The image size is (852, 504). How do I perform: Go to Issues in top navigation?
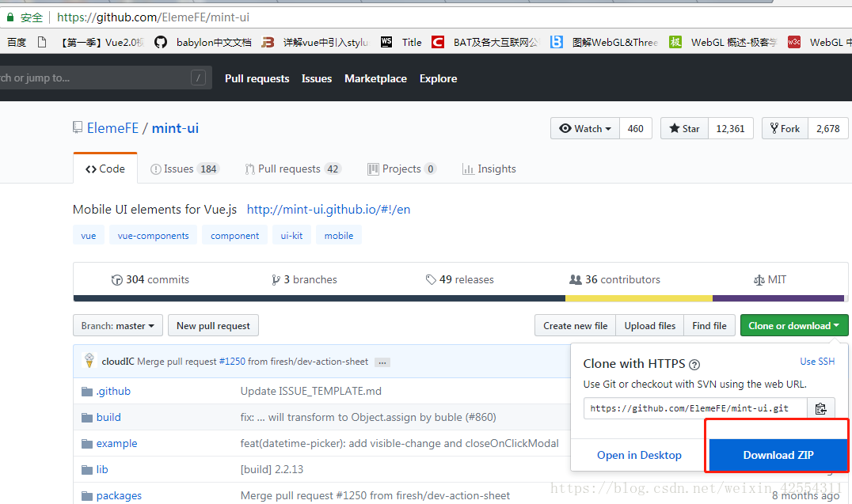pyautogui.click(x=317, y=79)
